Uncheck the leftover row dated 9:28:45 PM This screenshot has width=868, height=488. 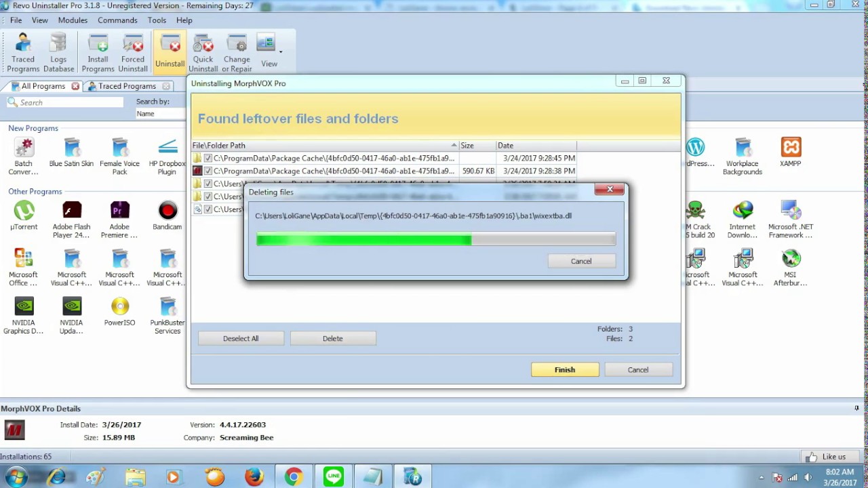click(x=208, y=158)
